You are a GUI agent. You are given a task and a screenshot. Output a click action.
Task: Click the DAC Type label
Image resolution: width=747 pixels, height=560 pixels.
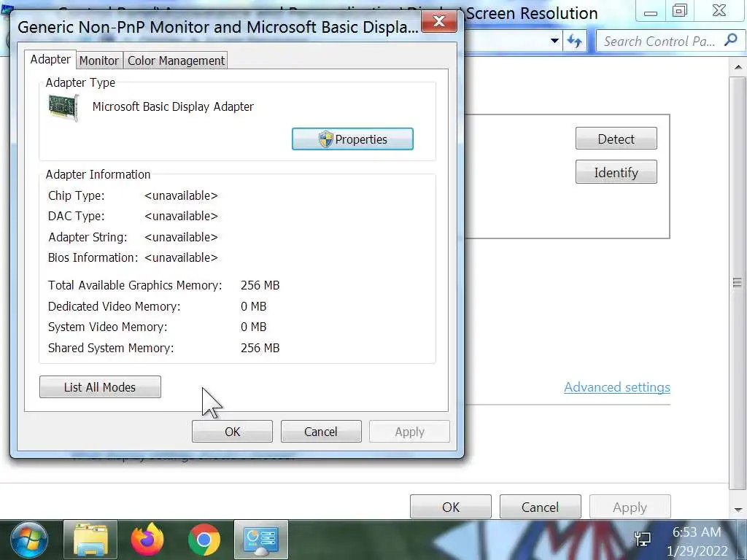coord(76,216)
